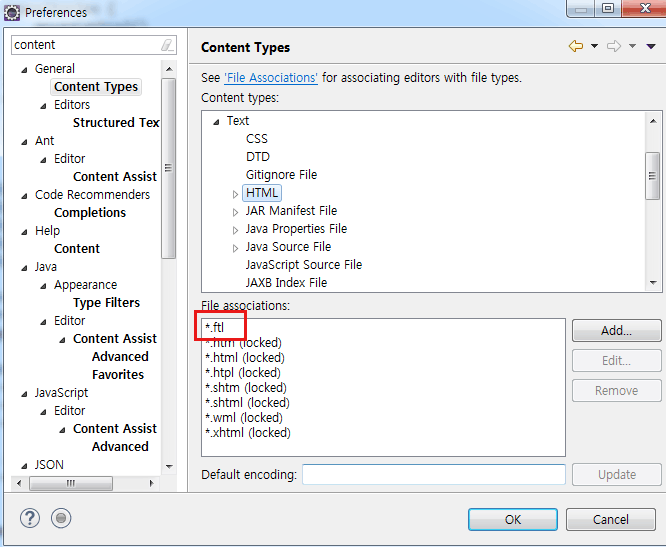Select the *.xhtml (locked) association
The height and width of the screenshot is (547, 666).
(248, 433)
